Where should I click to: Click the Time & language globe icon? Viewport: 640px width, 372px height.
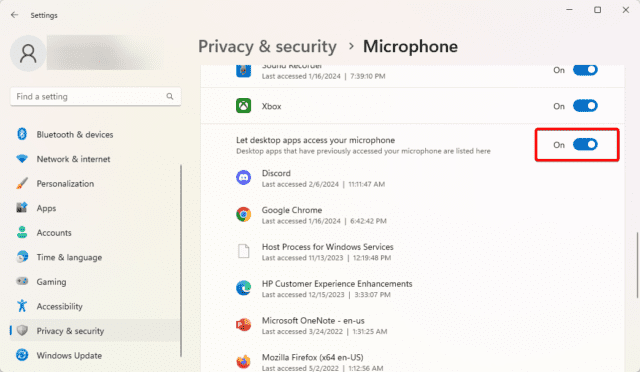pyautogui.click(x=22, y=257)
